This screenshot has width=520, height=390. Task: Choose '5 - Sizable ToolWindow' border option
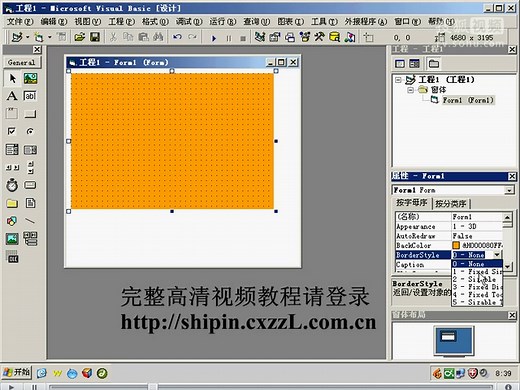click(x=477, y=302)
